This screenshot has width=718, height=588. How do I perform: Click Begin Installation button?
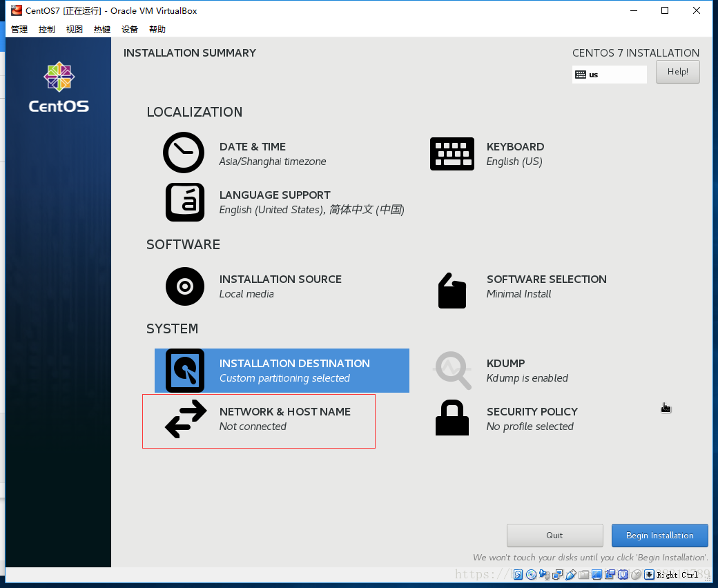click(x=660, y=536)
